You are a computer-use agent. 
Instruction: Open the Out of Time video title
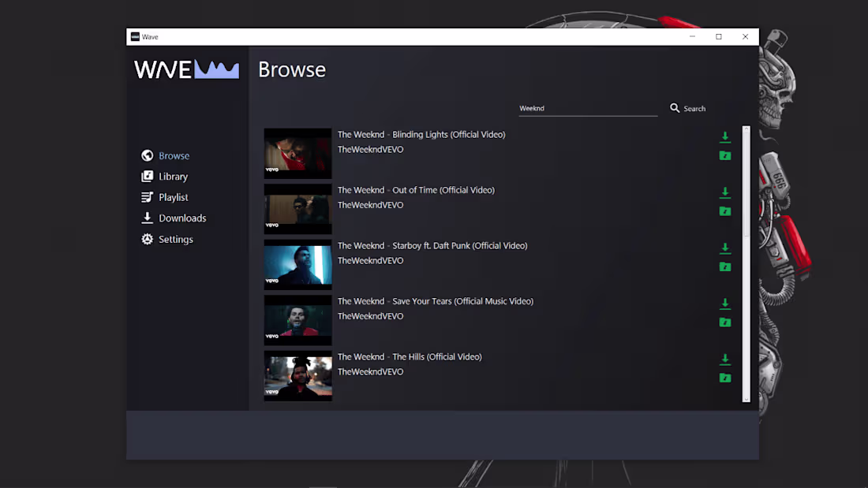[x=416, y=189]
